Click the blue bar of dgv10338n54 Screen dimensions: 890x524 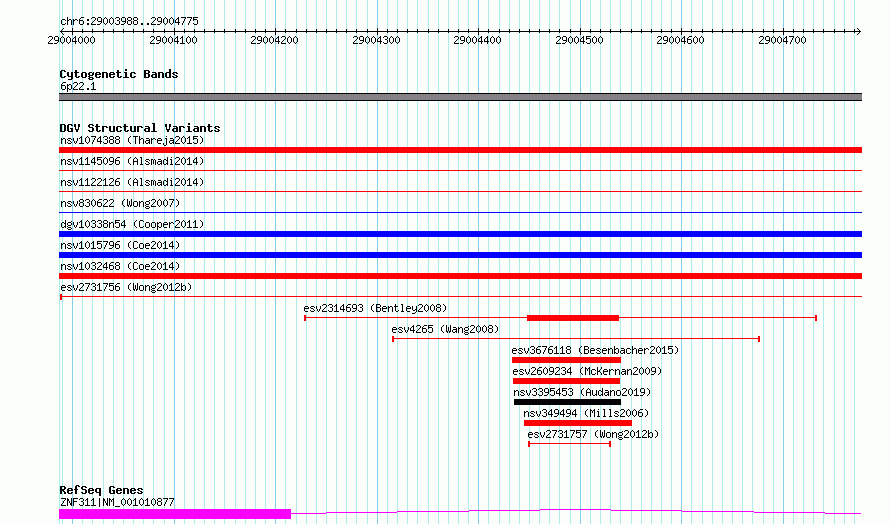[x=460, y=234]
